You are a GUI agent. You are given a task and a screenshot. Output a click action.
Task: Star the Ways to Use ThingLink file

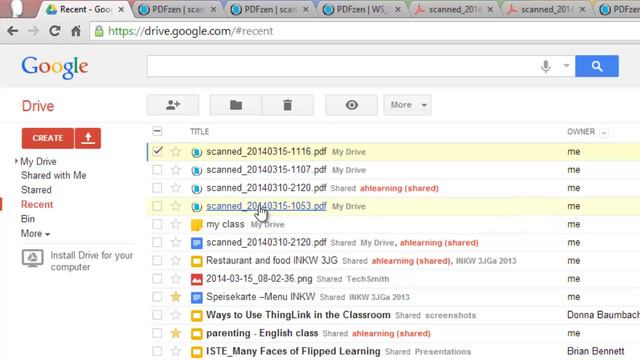point(176,315)
